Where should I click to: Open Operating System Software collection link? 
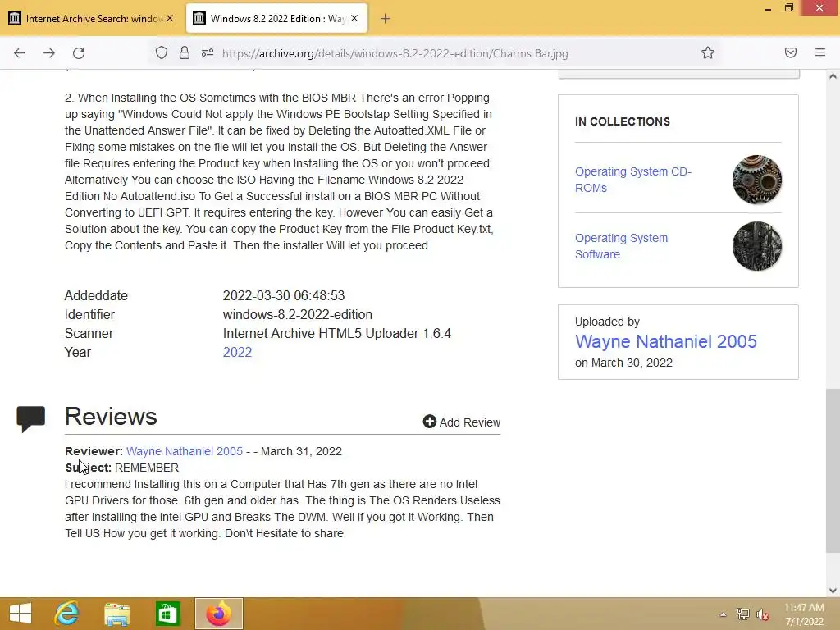[x=622, y=246]
